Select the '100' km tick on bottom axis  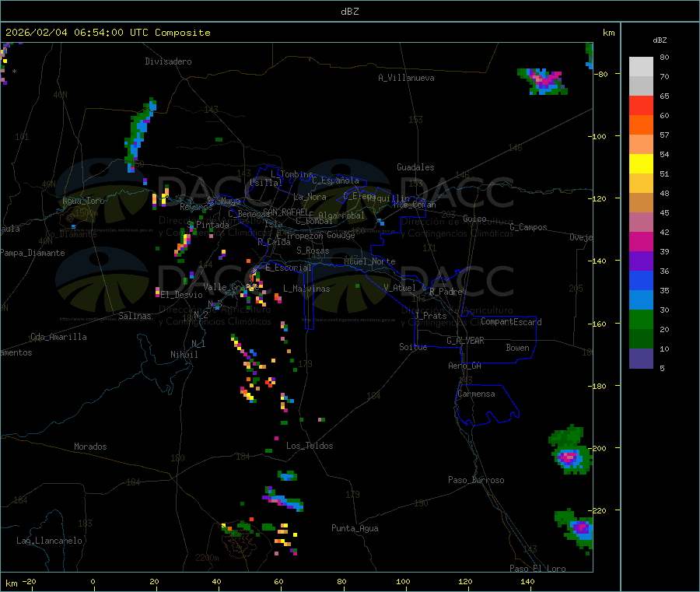pos(403,581)
